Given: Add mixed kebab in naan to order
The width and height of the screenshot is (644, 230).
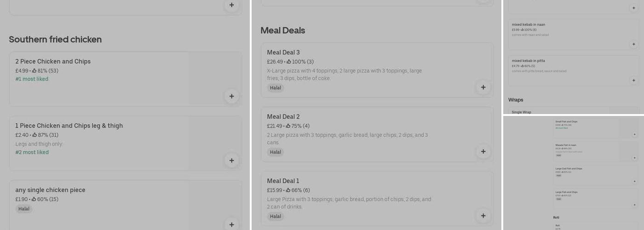Looking at the screenshot, I should tap(633, 44).
